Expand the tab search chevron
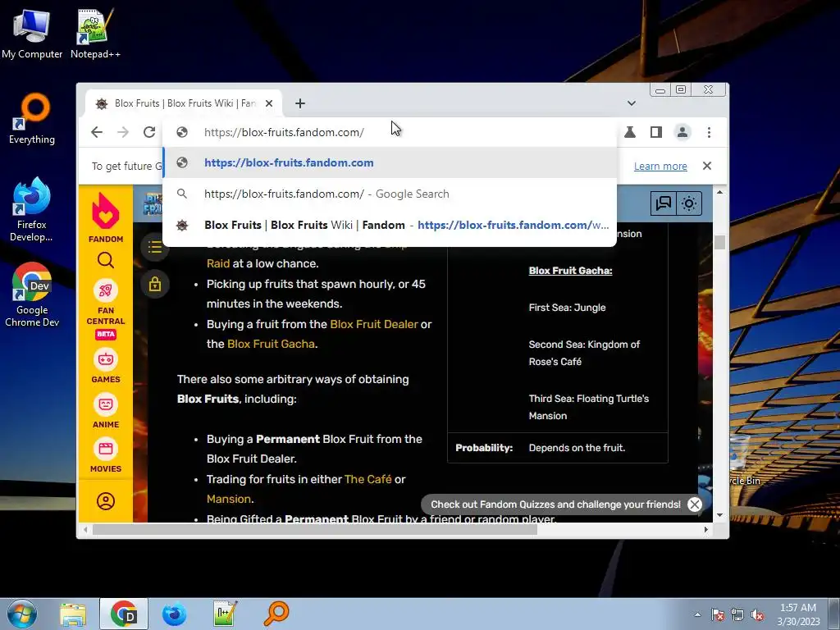This screenshot has height=630, width=840. 632,103
